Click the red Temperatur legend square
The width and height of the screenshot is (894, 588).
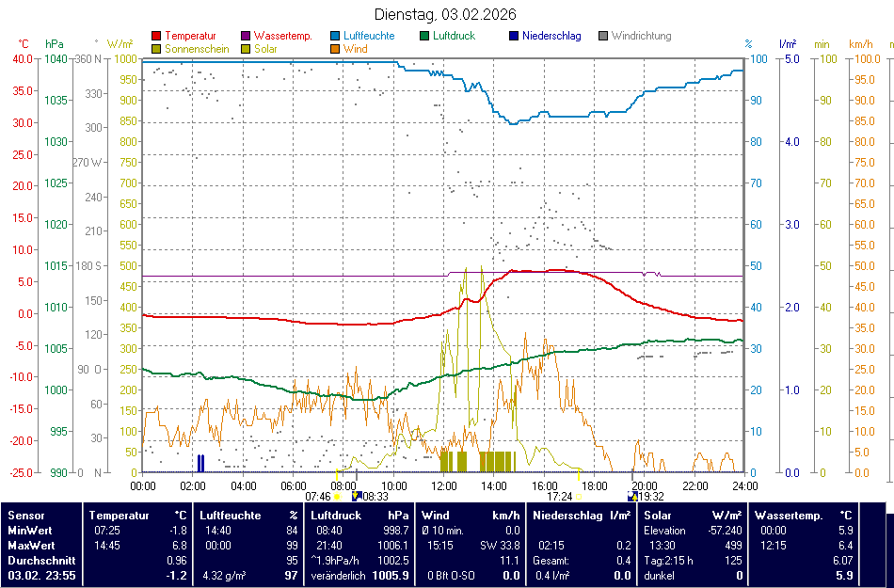click(x=155, y=37)
